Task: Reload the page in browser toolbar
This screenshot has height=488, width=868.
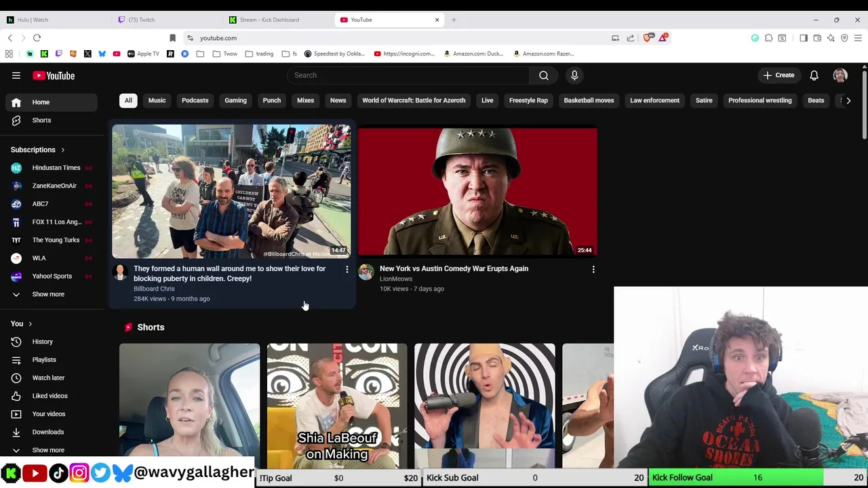Action: tap(37, 38)
